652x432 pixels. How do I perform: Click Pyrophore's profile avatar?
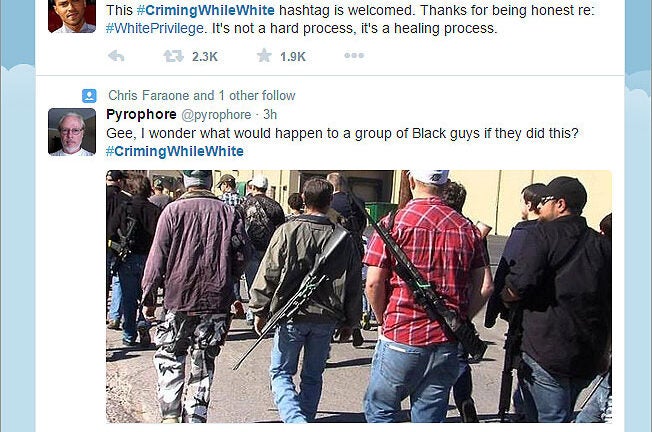pyautogui.click(x=72, y=132)
